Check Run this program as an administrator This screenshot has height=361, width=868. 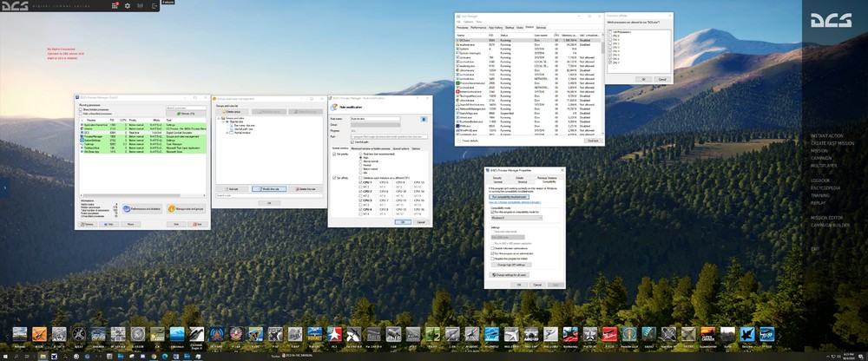(x=492, y=253)
